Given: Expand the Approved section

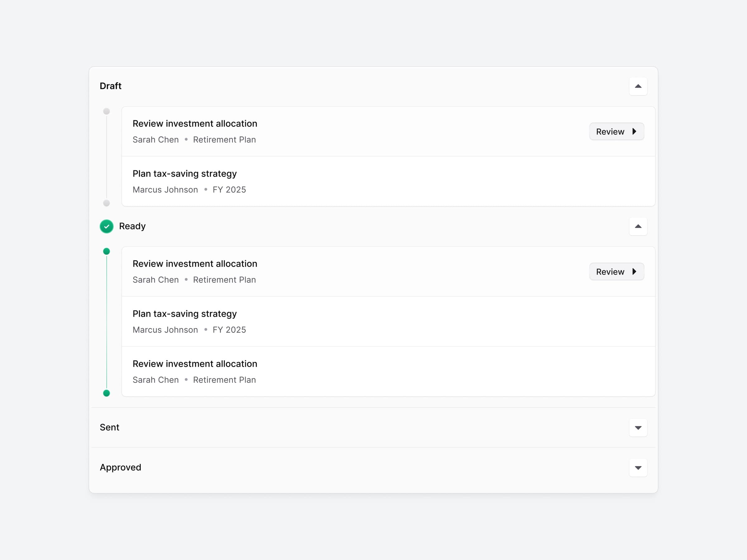Looking at the screenshot, I should pyautogui.click(x=638, y=468).
